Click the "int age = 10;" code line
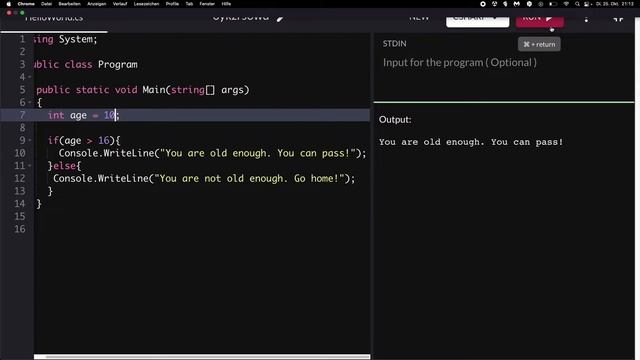Viewport: 640px width, 360px height. tap(84, 115)
